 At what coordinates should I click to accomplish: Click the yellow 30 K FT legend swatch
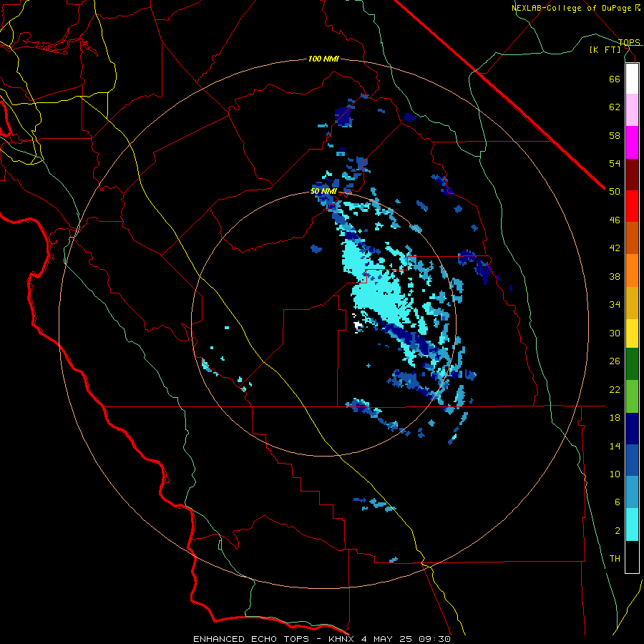point(632,333)
